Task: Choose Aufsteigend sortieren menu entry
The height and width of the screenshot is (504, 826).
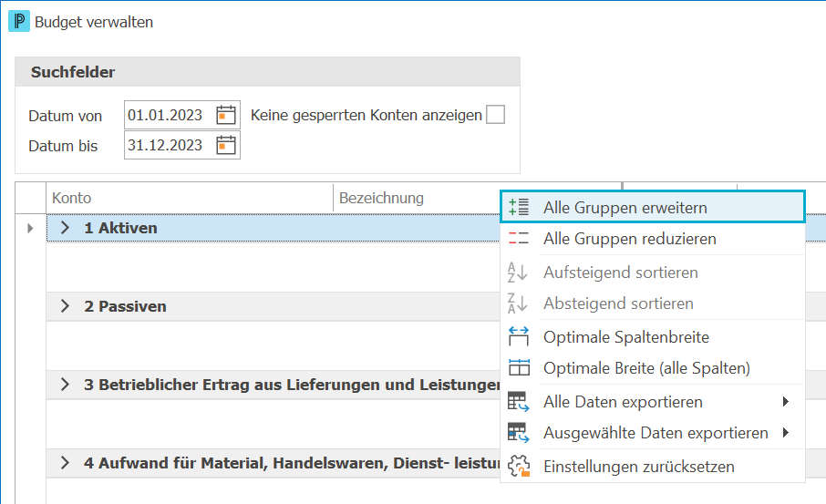Action: [653, 273]
